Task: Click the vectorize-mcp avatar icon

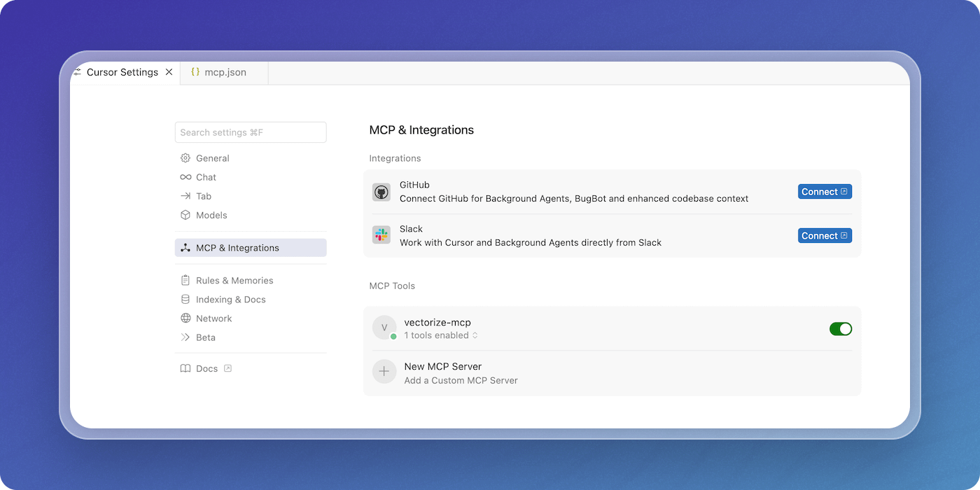Action: pos(384,328)
